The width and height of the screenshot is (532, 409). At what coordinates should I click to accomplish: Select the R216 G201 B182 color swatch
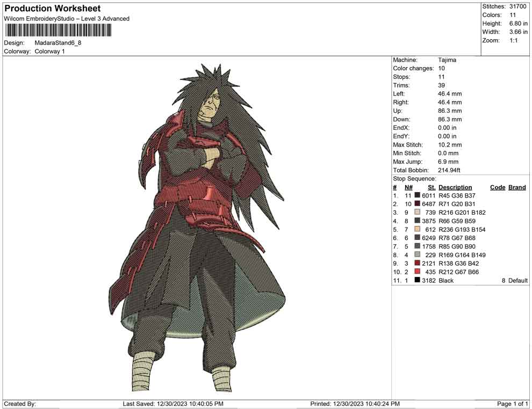click(x=418, y=212)
